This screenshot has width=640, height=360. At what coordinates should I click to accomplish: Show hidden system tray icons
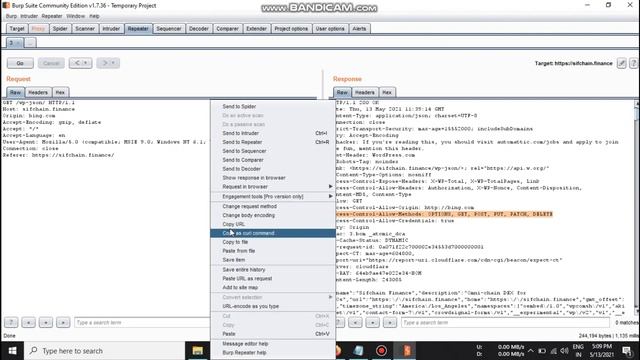(530, 351)
